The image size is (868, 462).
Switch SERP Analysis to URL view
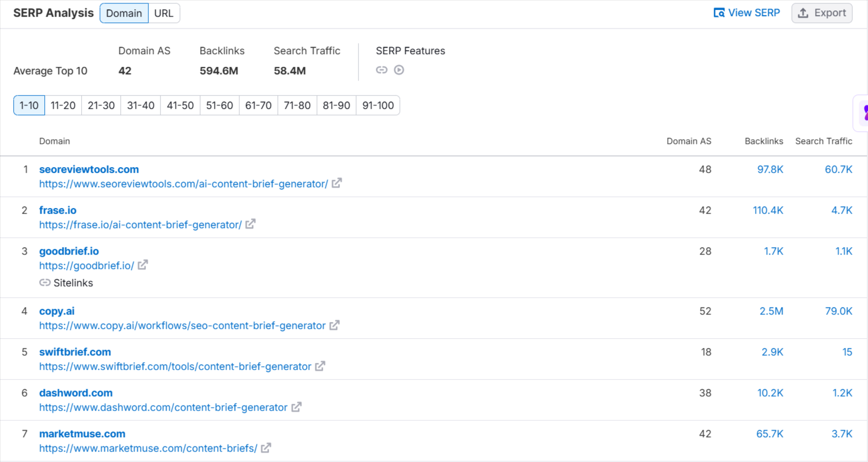click(x=164, y=13)
